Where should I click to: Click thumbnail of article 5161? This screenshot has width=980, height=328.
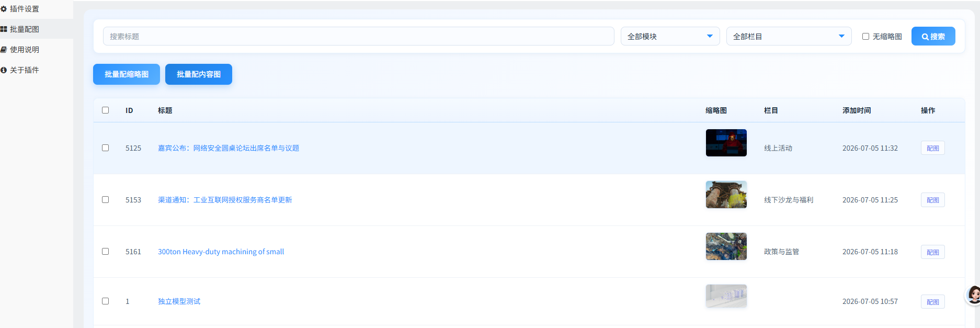pyautogui.click(x=726, y=246)
